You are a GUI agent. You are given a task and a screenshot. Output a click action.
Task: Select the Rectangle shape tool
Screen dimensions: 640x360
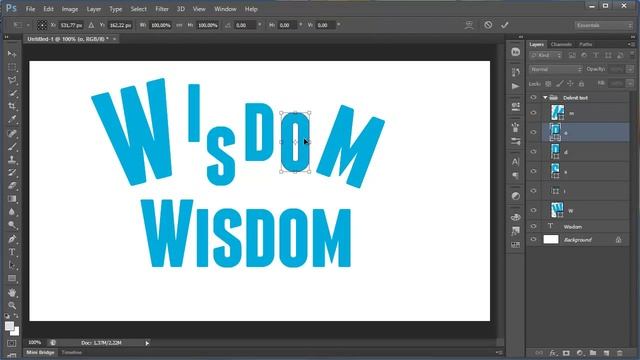click(x=12, y=279)
